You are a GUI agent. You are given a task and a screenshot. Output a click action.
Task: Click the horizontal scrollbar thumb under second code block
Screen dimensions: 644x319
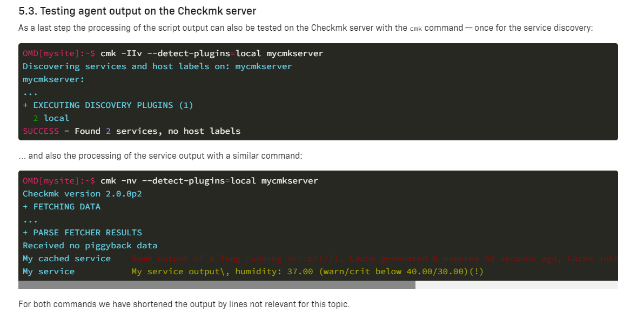217,284
